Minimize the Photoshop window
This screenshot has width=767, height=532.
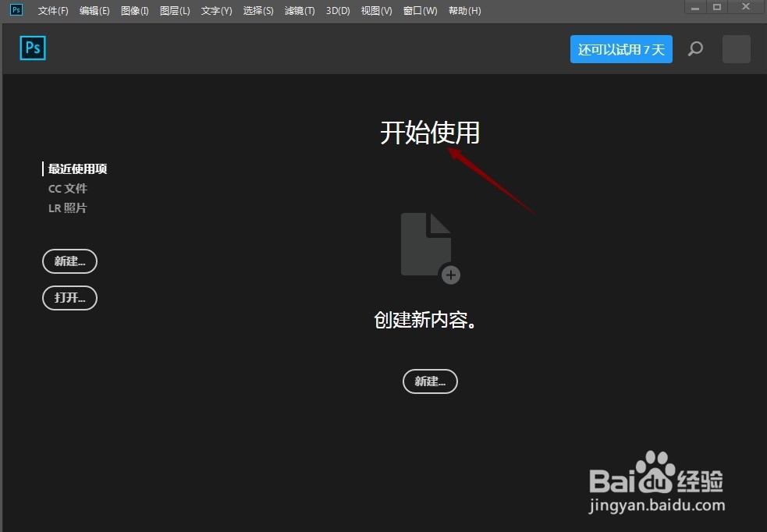(695, 7)
